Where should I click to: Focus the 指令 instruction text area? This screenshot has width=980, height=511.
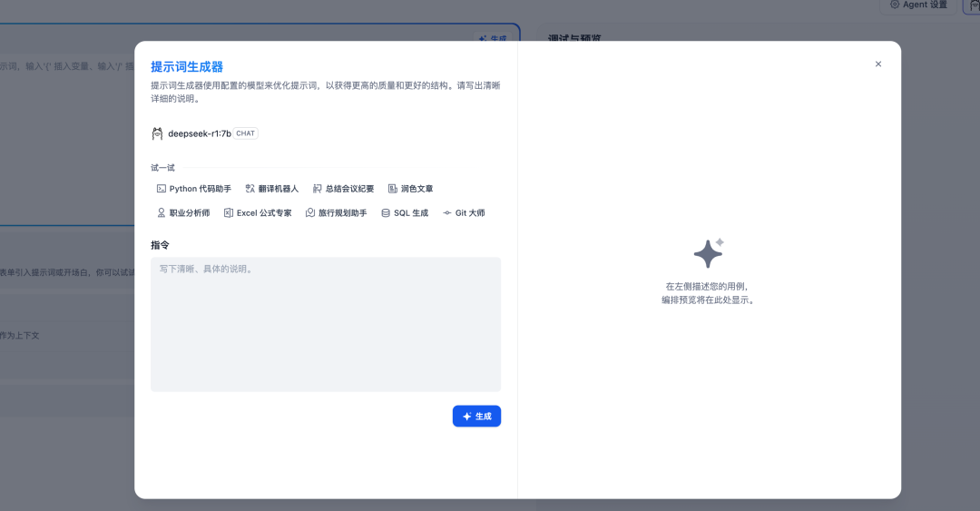[x=326, y=324]
